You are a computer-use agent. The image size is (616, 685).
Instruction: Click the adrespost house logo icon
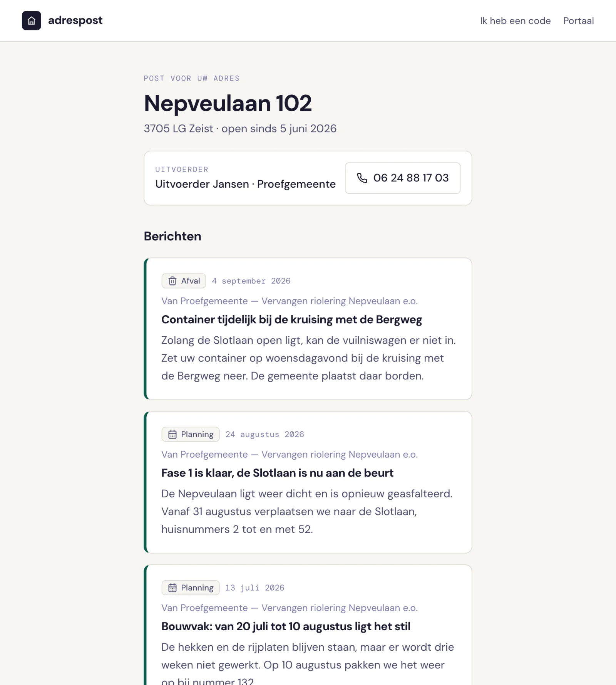pos(31,20)
